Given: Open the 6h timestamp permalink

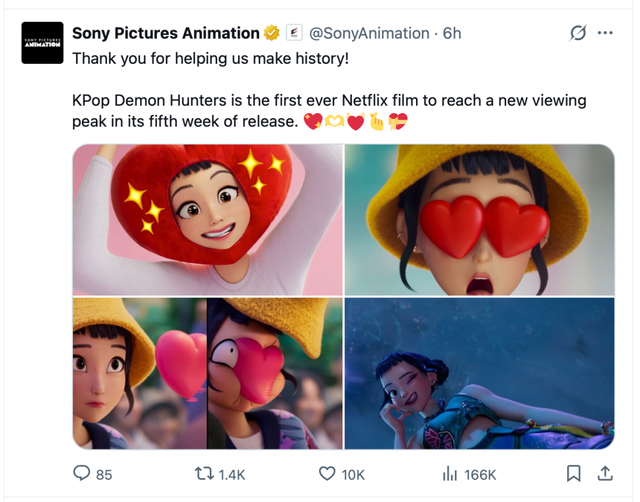Looking at the screenshot, I should click(452, 33).
